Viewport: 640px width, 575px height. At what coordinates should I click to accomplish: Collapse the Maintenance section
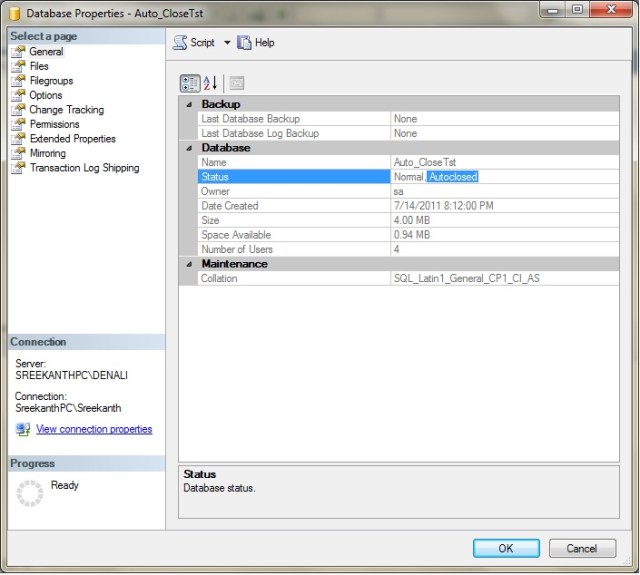pos(189,264)
